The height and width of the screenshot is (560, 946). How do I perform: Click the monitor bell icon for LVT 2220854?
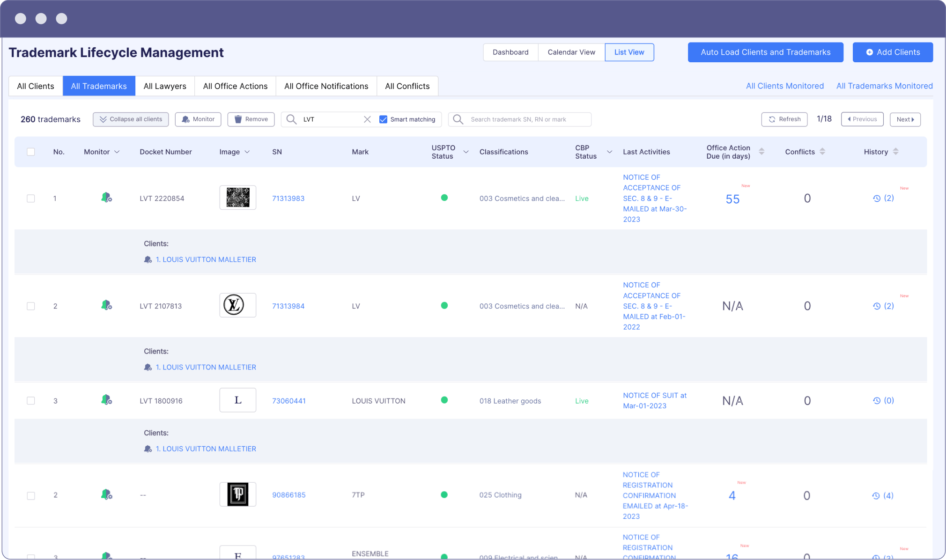click(x=106, y=198)
